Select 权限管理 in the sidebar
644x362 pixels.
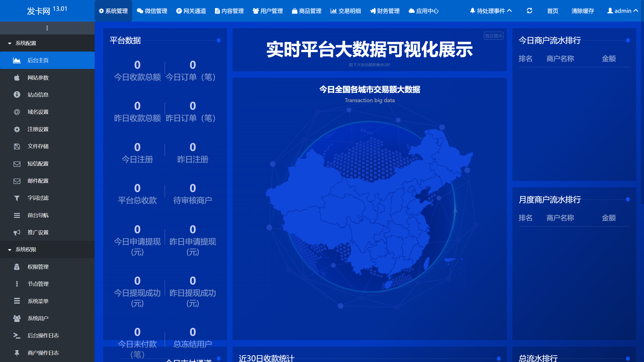[x=38, y=267]
